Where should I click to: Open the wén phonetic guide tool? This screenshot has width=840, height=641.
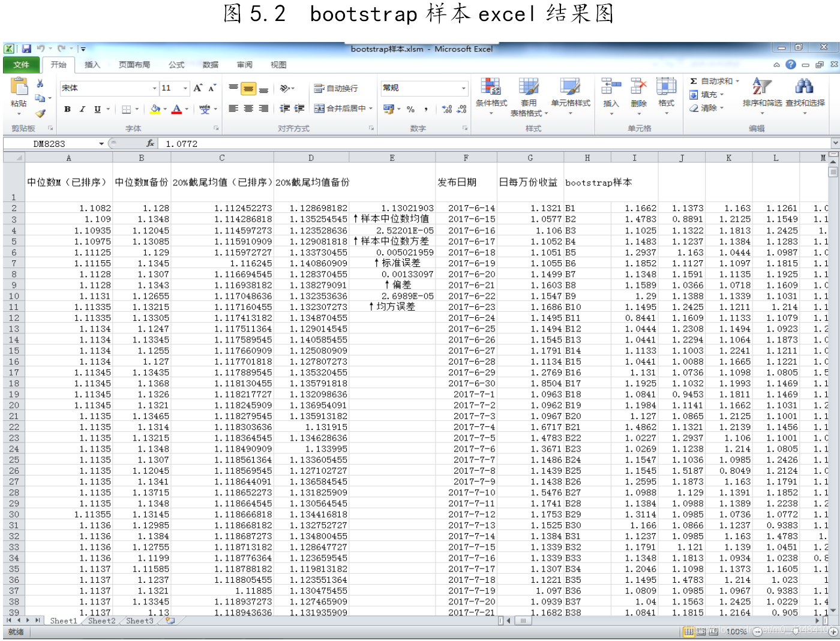point(205,109)
